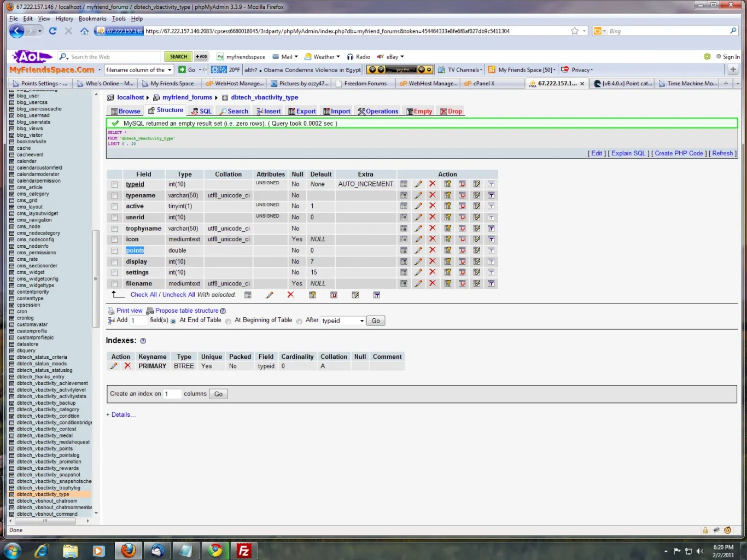747x560 pixels.
Task: Open the Bing search engine dropdown
Action: click(x=604, y=31)
